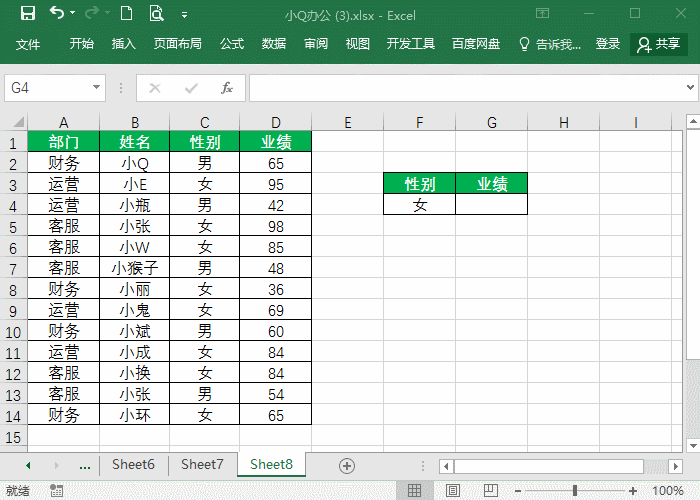Select column A header

tap(63, 122)
